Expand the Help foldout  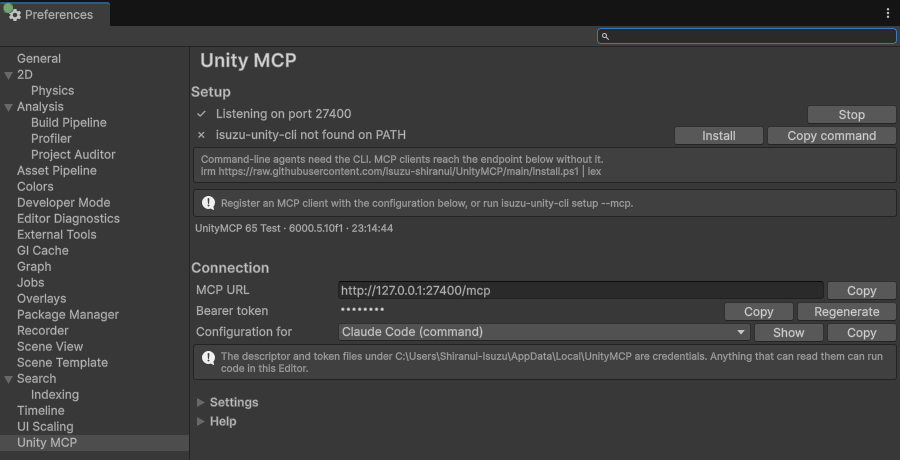point(200,422)
